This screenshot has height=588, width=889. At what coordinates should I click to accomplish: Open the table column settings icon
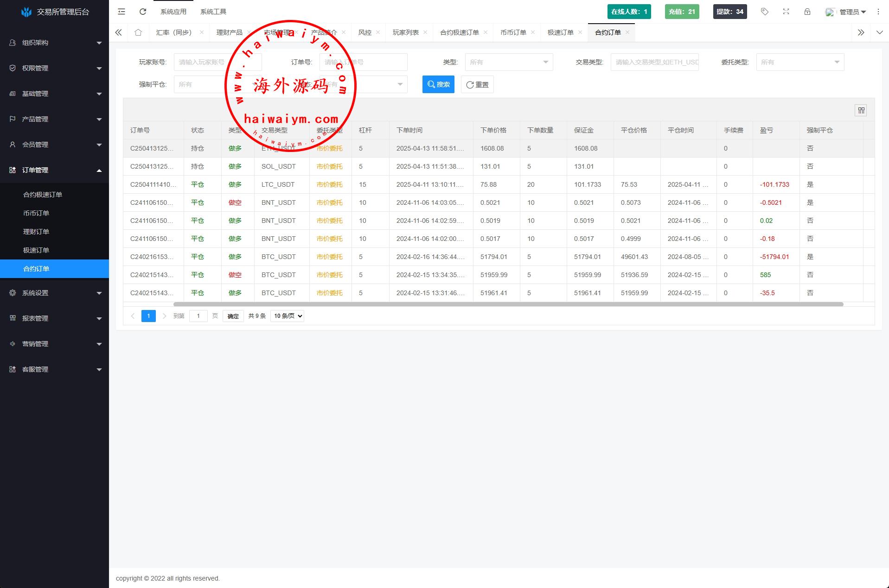861,110
